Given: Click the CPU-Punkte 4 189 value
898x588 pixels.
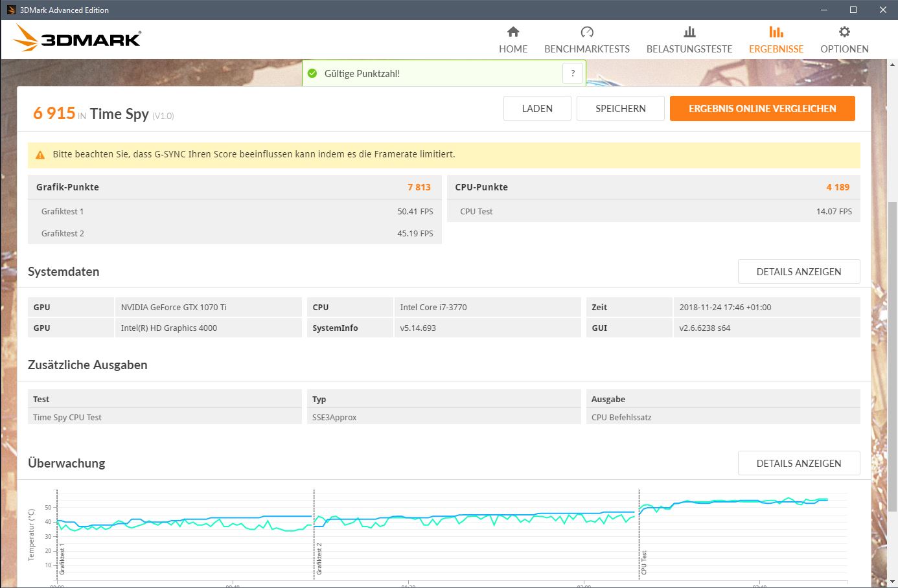Looking at the screenshot, I should 838,187.
